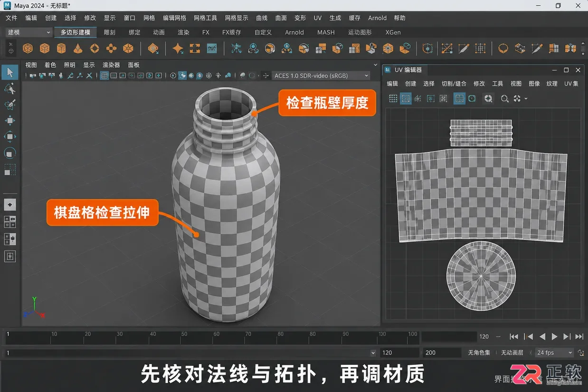Image resolution: width=588 pixels, height=392 pixels.
Task: Create a polygon cube from the shelf
Action: pyautogui.click(x=45, y=48)
